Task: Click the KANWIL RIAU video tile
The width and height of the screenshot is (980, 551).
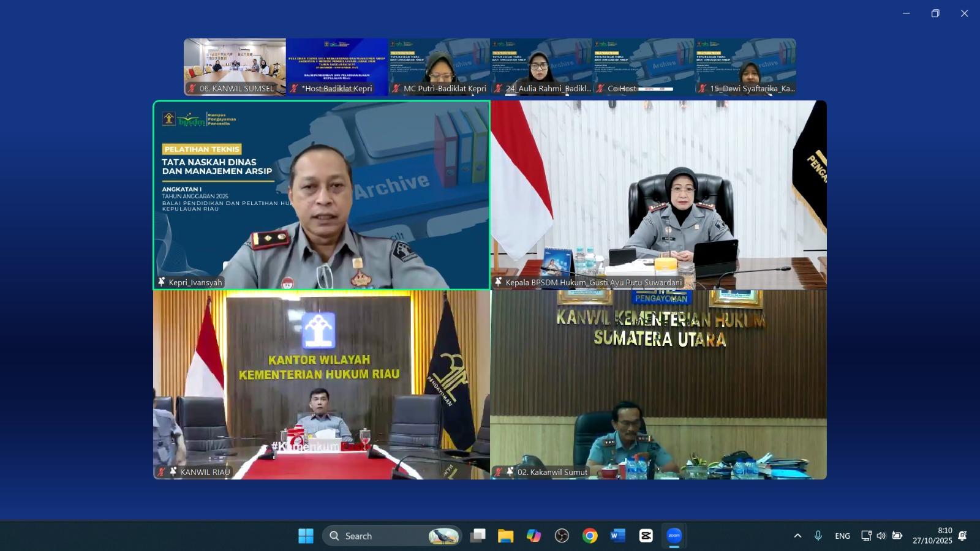Action: (x=322, y=384)
